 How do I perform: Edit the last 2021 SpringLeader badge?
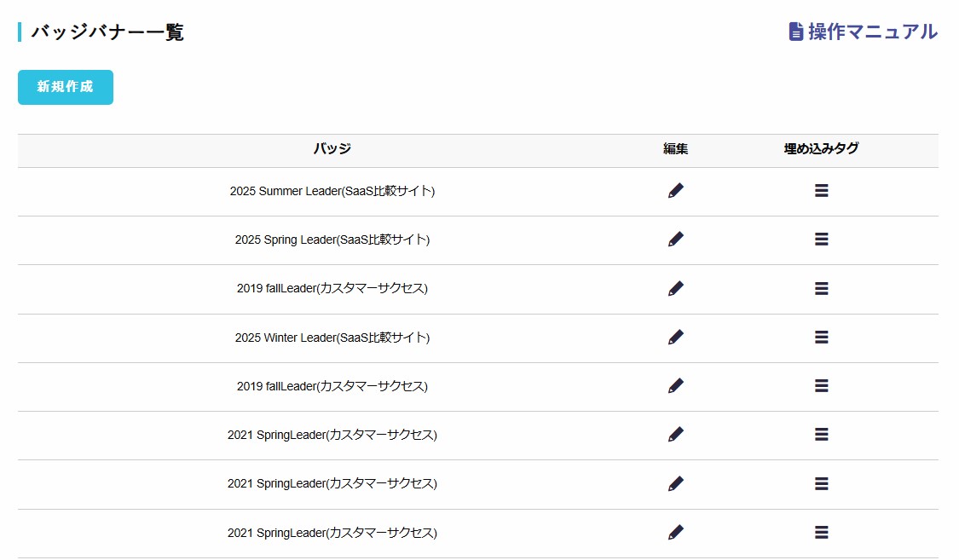coord(675,531)
